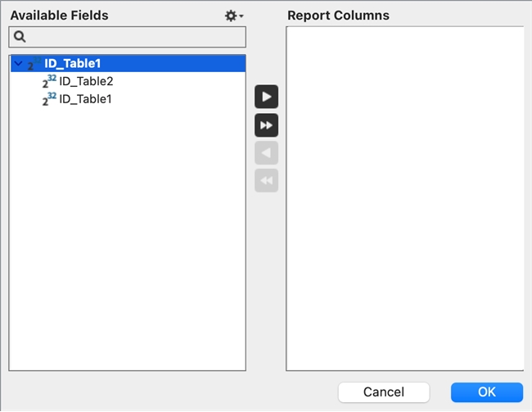Click the Available Fields heading

click(59, 16)
